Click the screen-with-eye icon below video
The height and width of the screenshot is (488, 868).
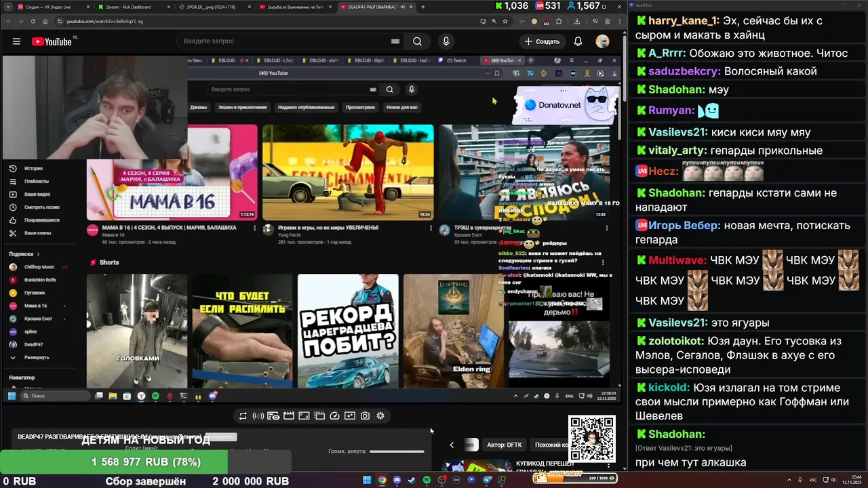[x=273, y=416]
